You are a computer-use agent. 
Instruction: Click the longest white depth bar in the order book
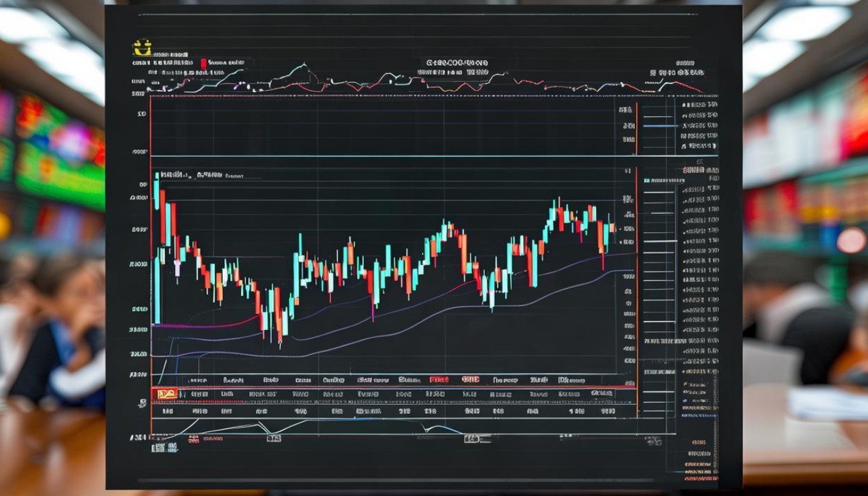(x=659, y=241)
